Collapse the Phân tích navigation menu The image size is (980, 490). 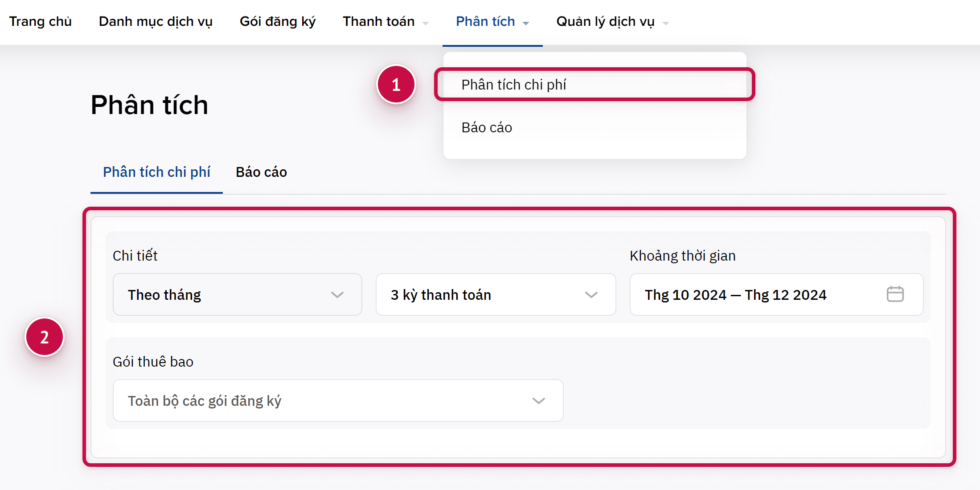click(492, 22)
